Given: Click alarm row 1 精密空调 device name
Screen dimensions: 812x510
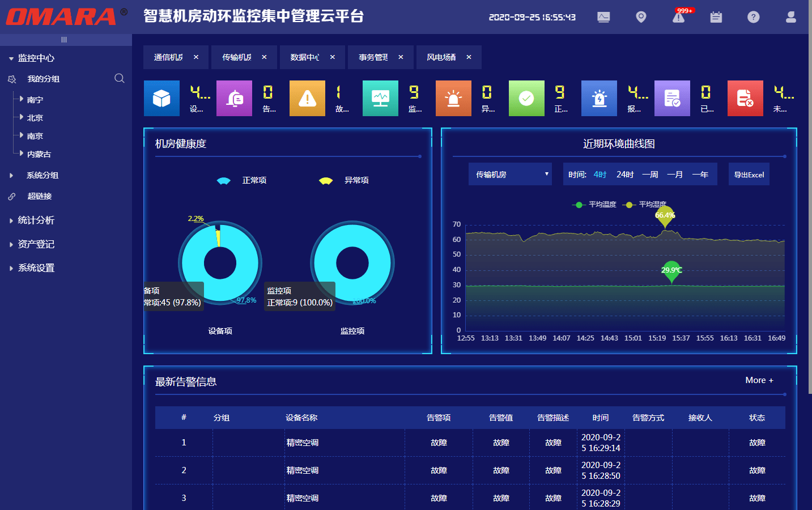Looking at the screenshot, I should (x=303, y=443).
